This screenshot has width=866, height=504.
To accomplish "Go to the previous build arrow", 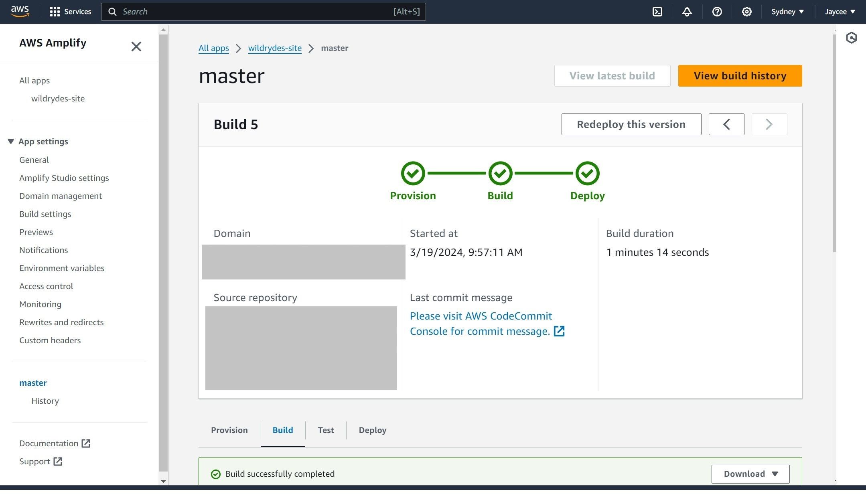I will 726,124.
